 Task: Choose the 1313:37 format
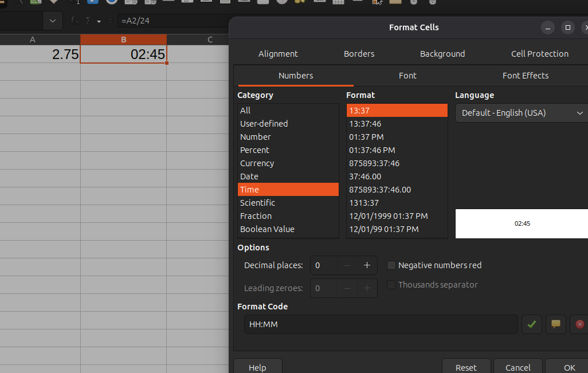coord(397,203)
